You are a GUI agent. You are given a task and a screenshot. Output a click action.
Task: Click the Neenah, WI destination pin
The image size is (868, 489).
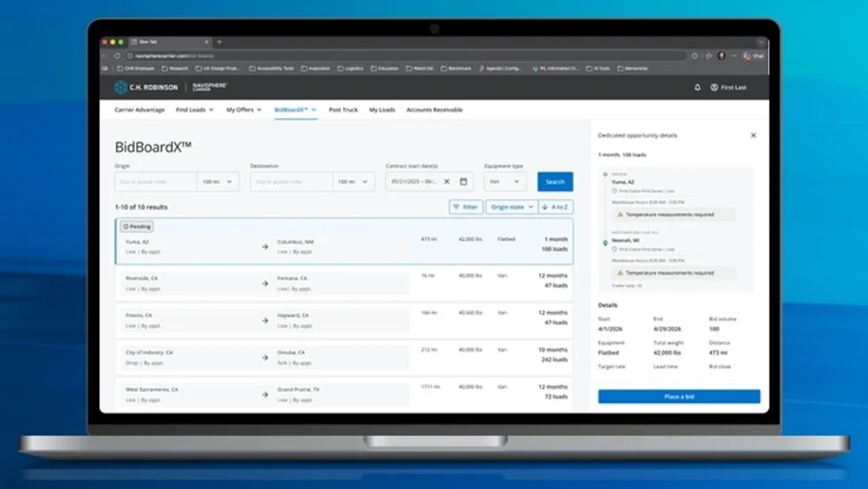[605, 243]
